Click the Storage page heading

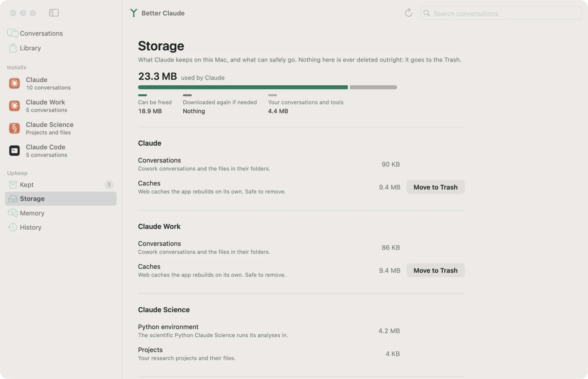(161, 46)
